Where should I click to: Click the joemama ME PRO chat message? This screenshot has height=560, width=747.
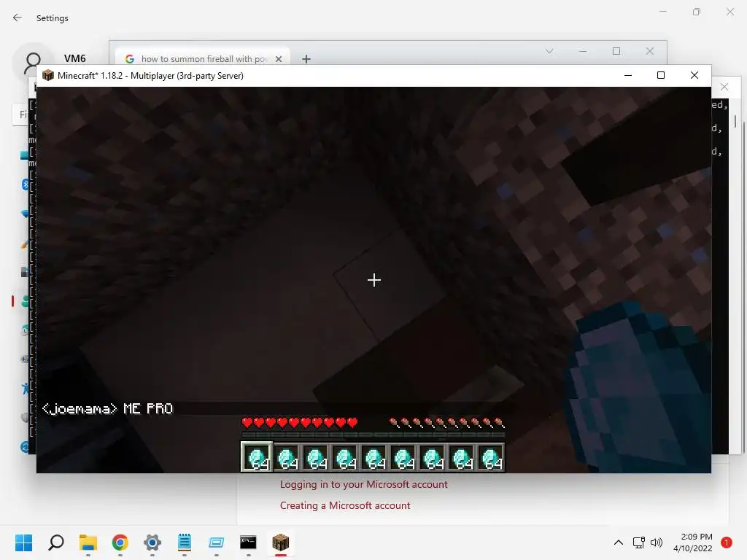point(108,408)
